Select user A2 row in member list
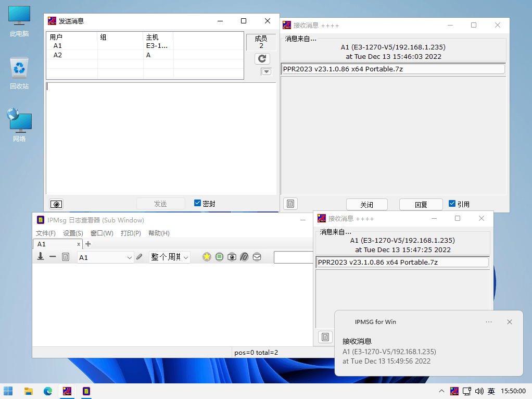 pyautogui.click(x=145, y=55)
